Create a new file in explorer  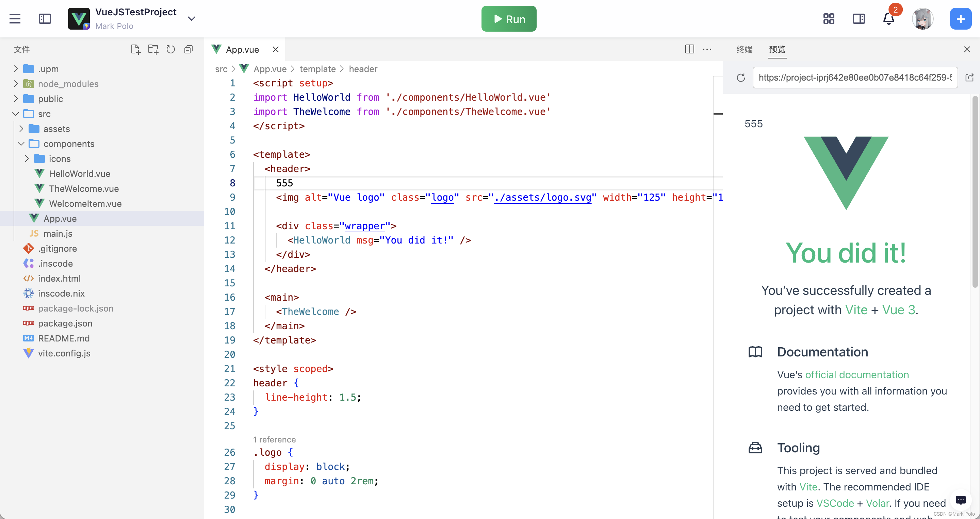point(135,49)
